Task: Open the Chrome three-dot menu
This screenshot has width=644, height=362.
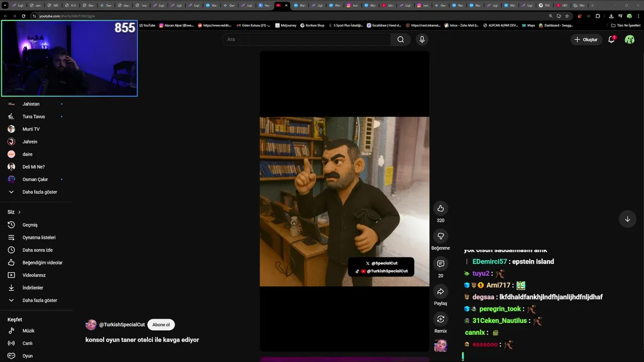Action: pos(638,16)
